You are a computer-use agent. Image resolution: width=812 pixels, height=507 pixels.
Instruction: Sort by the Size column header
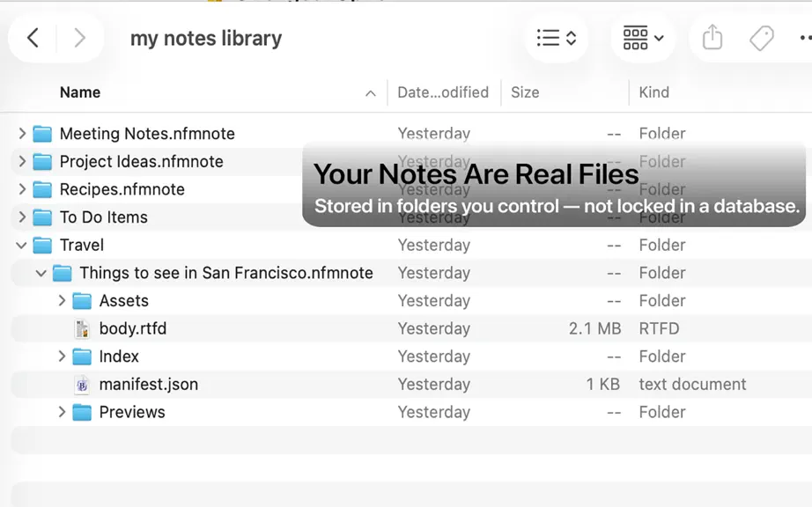[x=525, y=92]
